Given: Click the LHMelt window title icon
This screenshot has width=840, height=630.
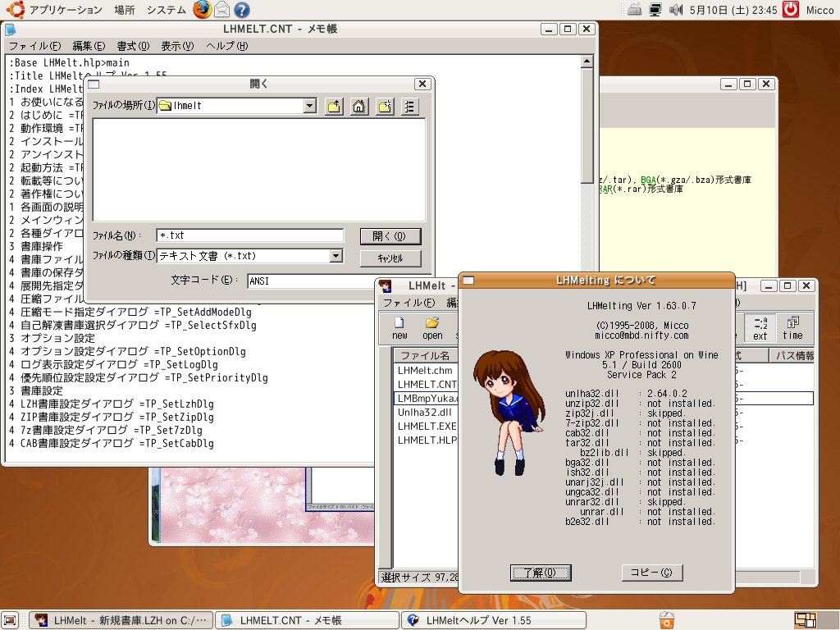Looking at the screenshot, I should pos(385,286).
